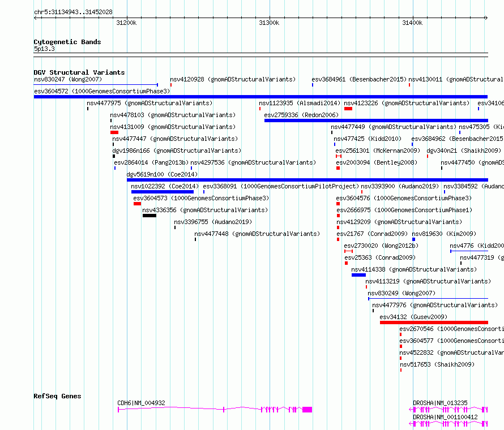Select nsv4131009 red variant block
Screen dimensions: 504x430
114,132
